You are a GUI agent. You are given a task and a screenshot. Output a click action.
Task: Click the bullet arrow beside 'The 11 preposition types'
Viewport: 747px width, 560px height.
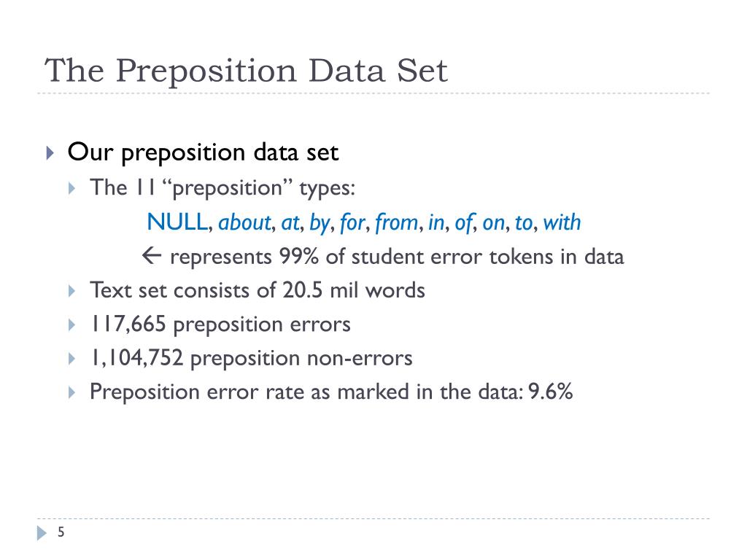(x=71, y=188)
